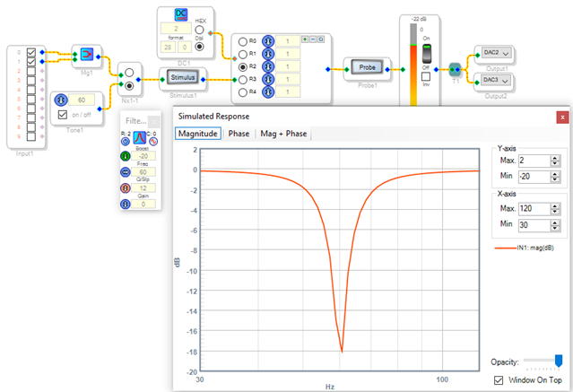Click the Y-axis Max field showing 2
The height and width of the screenshot is (392, 573).
click(x=534, y=161)
